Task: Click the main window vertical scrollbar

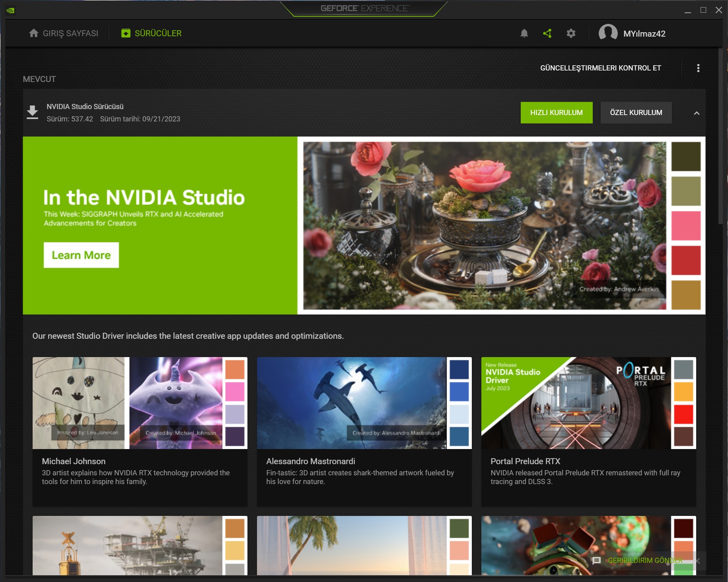Action: [720, 135]
